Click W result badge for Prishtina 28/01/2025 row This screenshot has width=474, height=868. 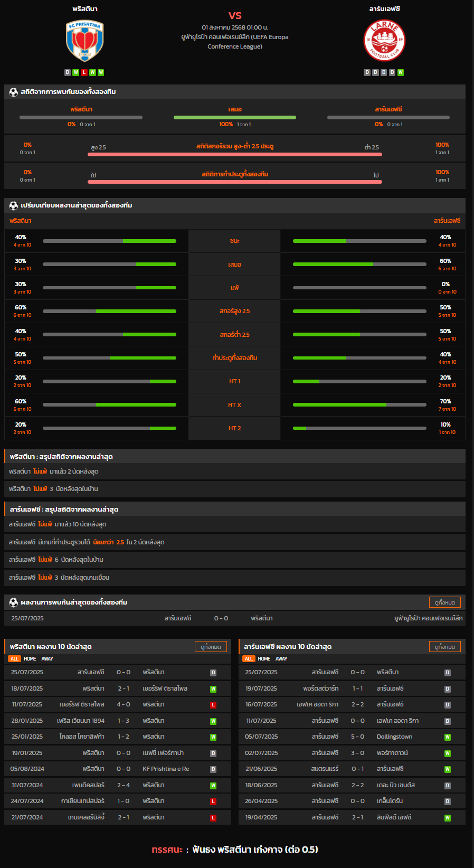point(213,721)
